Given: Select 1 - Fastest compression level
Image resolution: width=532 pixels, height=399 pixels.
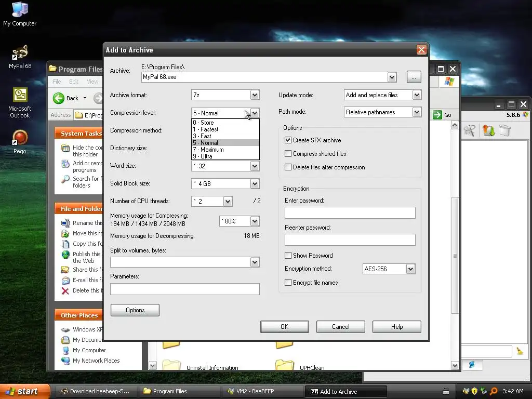Looking at the screenshot, I should (225, 129).
